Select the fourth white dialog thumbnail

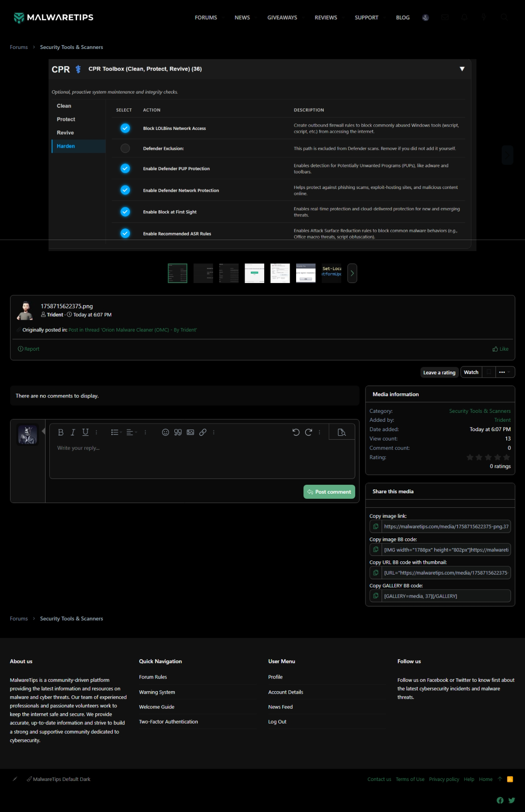click(x=254, y=273)
